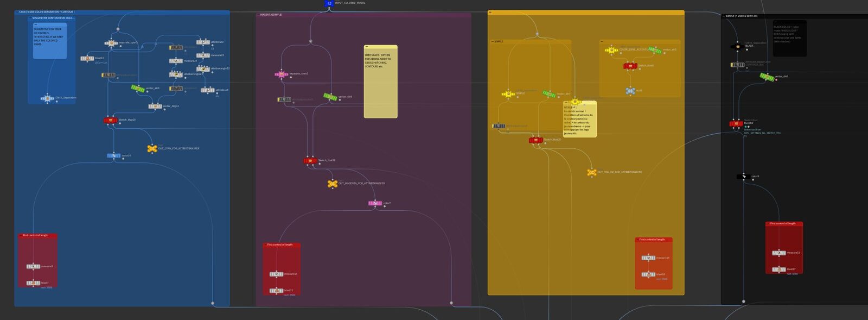Image resolution: width=868 pixels, height=320 pixels.
Task: Select the attribblur2 node
Action: (203, 42)
